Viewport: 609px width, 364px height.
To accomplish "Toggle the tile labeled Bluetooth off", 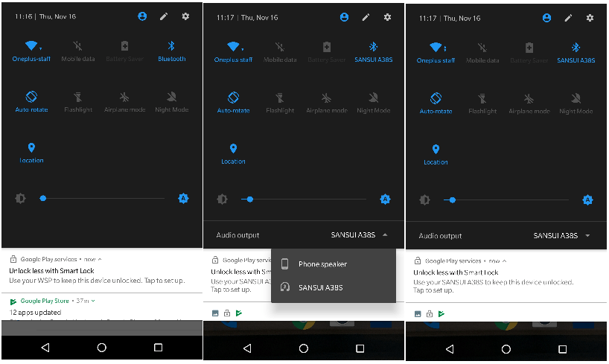I will (x=172, y=51).
